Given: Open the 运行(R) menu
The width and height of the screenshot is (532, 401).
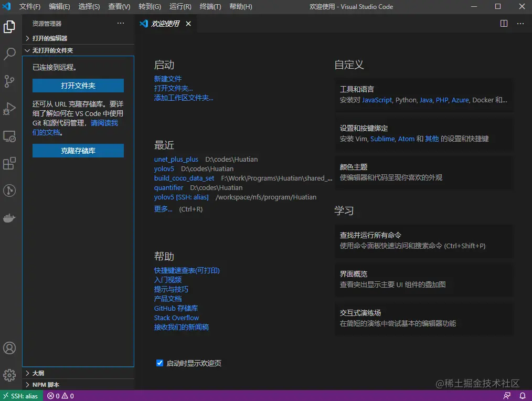Looking at the screenshot, I should (x=180, y=6).
